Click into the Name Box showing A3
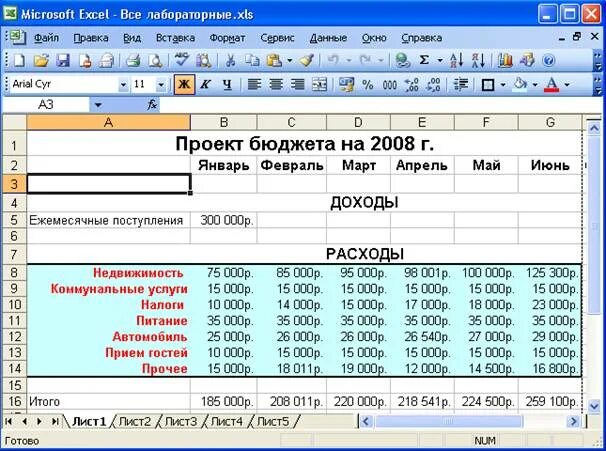Viewport: 606px width, 451px height. tap(46, 105)
